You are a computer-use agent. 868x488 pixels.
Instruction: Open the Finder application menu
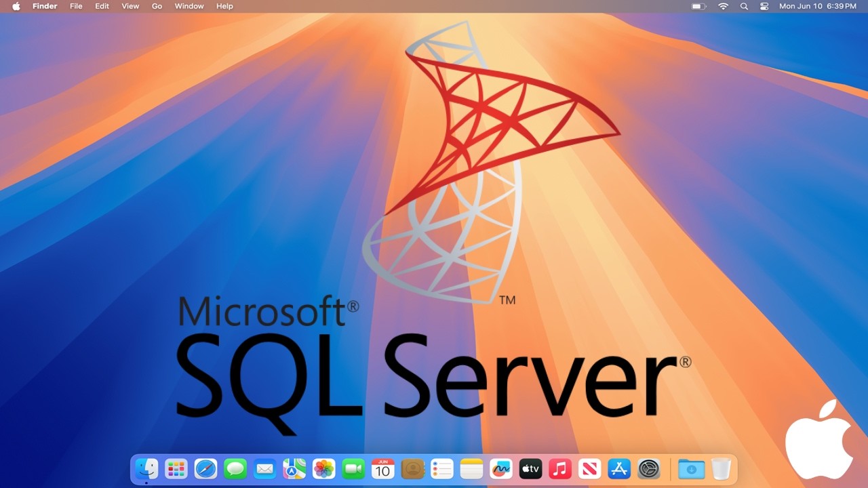(x=45, y=6)
